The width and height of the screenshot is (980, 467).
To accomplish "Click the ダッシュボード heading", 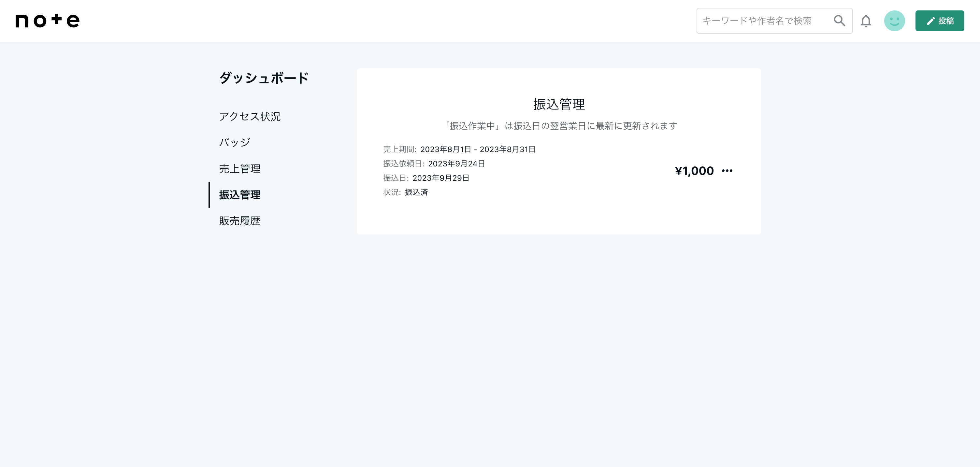I will tap(264, 78).
